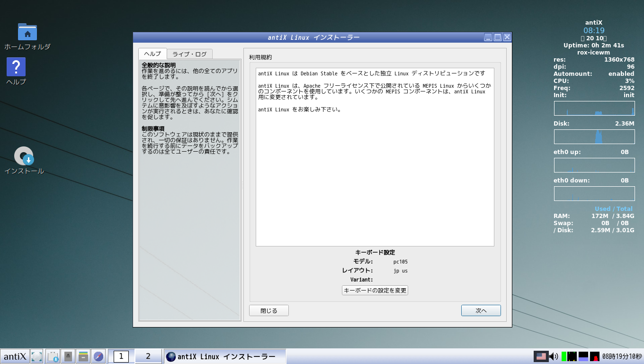Click the rox-icewm label in conky

click(x=594, y=53)
